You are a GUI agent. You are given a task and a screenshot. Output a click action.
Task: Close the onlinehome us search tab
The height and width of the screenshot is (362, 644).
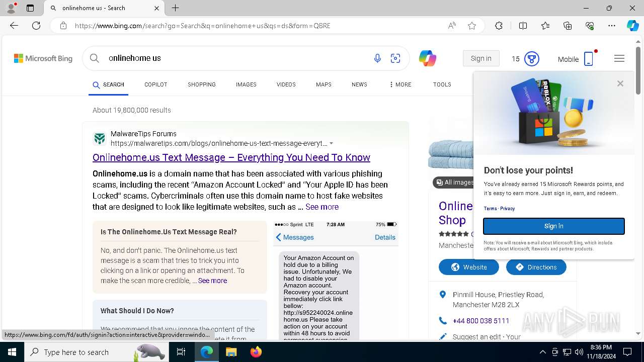(x=156, y=8)
